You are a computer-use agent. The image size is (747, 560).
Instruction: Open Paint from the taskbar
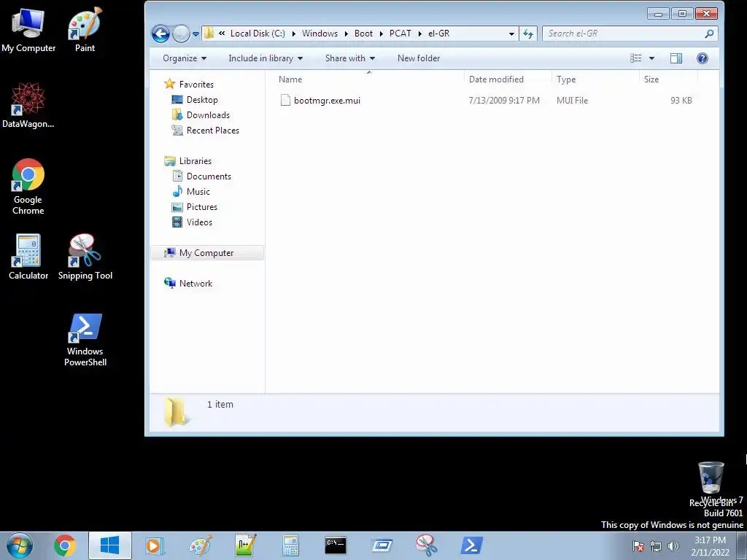tap(200, 545)
